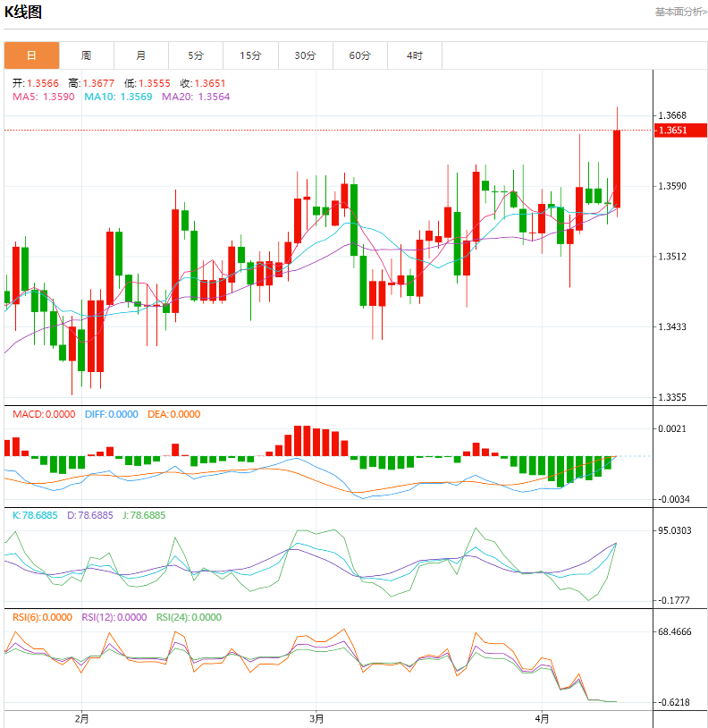Click the MA5 indicator label
Screen dimensions: 708x728
44,97
